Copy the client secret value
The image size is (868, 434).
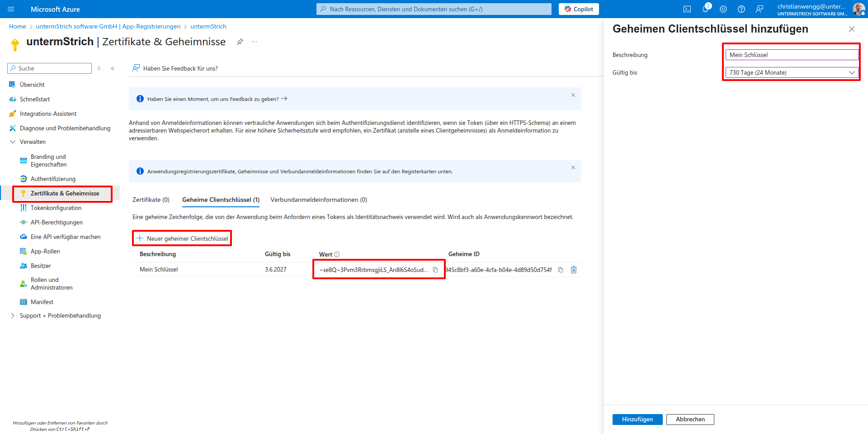tap(435, 270)
